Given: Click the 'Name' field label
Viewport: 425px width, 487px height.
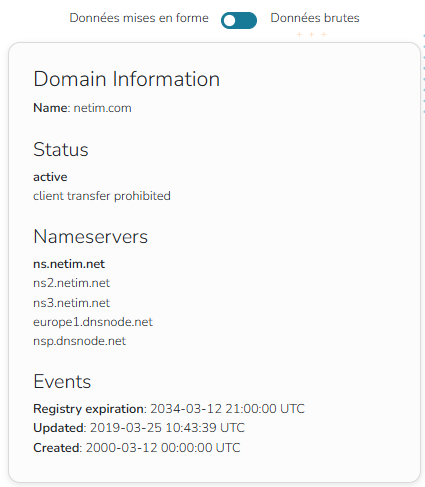Looking at the screenshot, I should pos(50,108).
